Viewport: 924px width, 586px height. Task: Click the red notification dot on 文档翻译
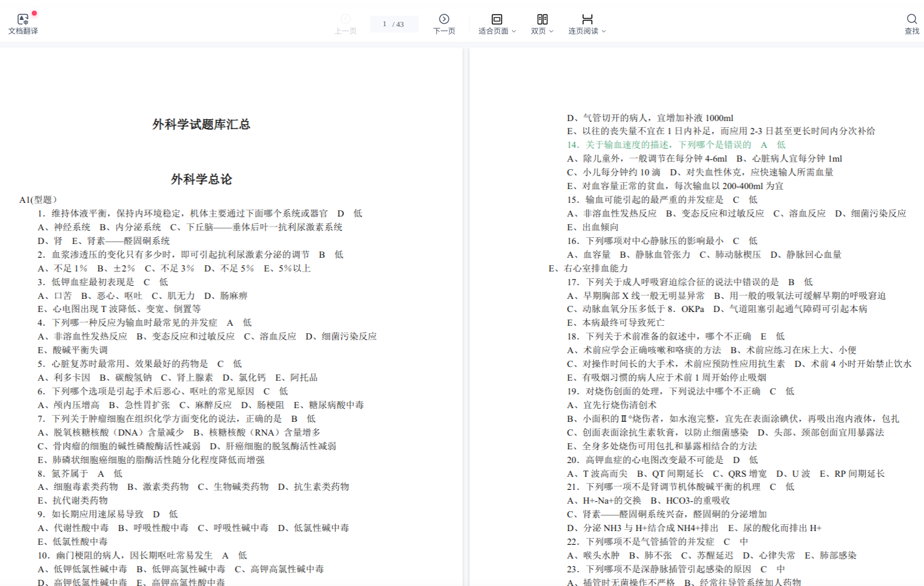34,13
